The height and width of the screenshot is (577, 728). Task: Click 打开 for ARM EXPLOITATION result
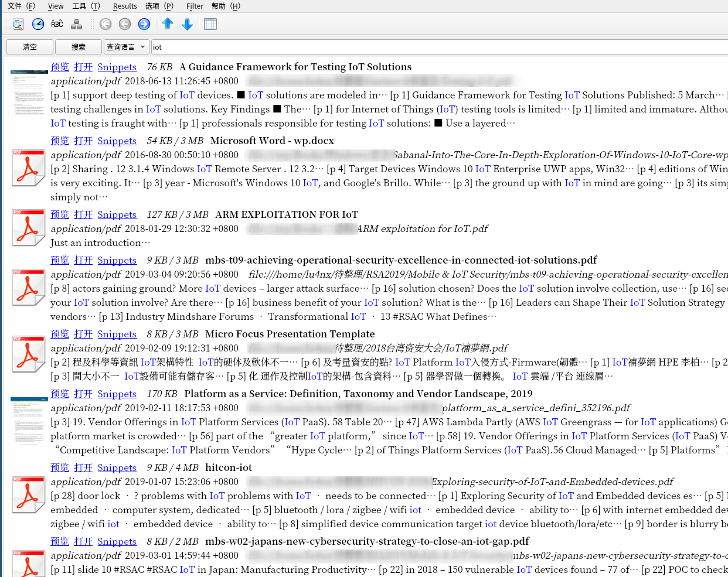click(x=83, y=214)
